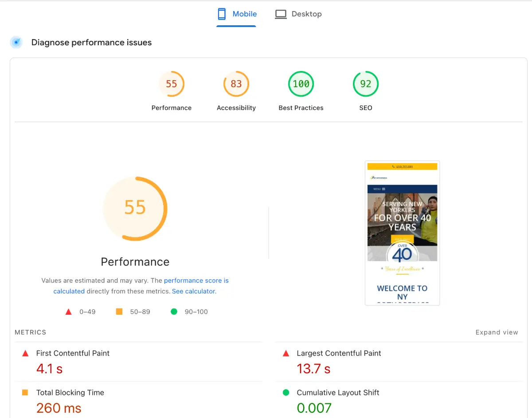This screenshot has height=418, width=532.
Task: Click 'Diagnose performance issues' heading
Action: pyautogui.click(x=91, y=43)
